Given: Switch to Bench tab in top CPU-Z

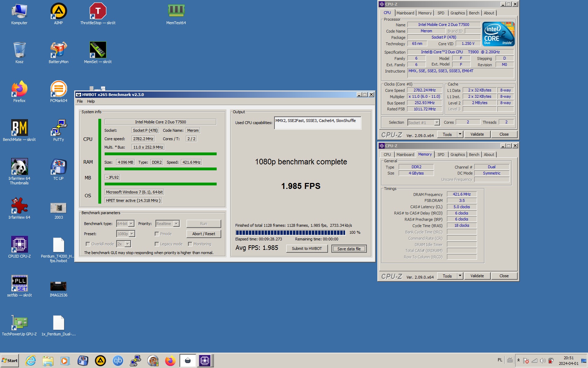Looking at the screenshot, I should pyautogui.click(x=474, y=13).
